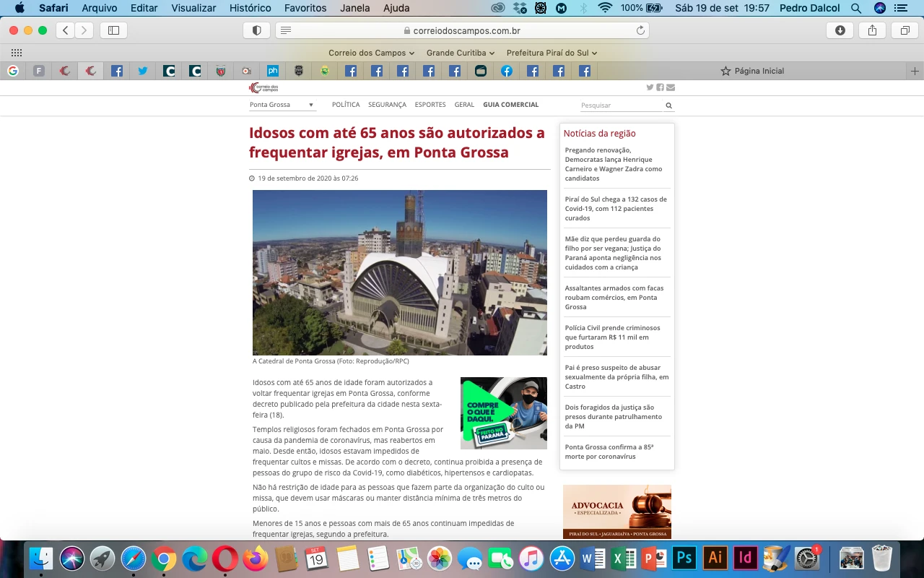Expand the Correio dos Campos favorites folder

point(371,53)
